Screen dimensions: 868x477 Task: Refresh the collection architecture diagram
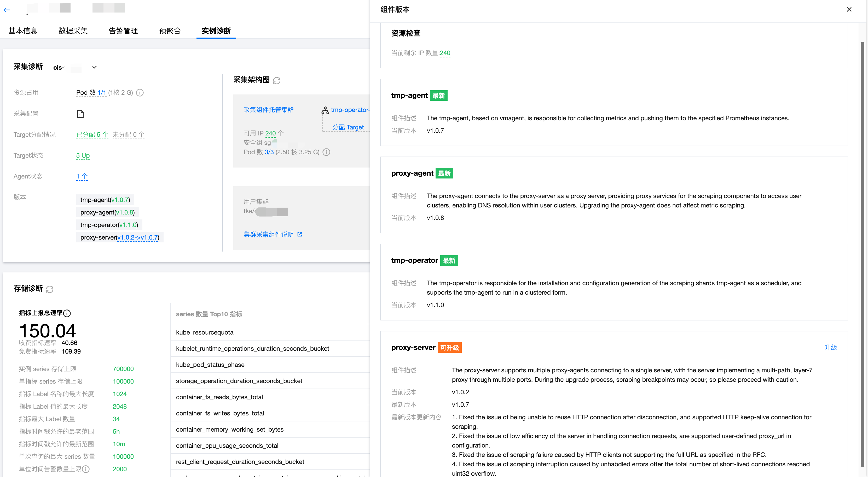tap(277, 80)
